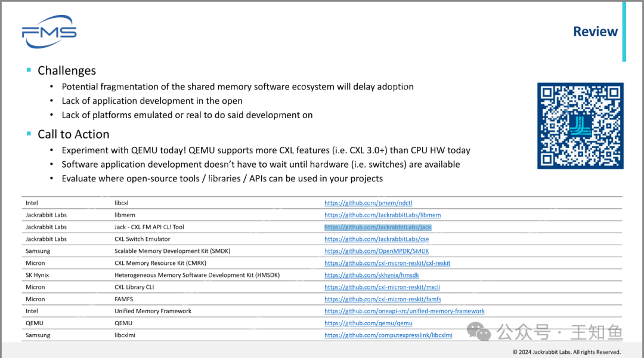
Task: Open the computexpresslink/libcxlmi link
Action: 388,335
